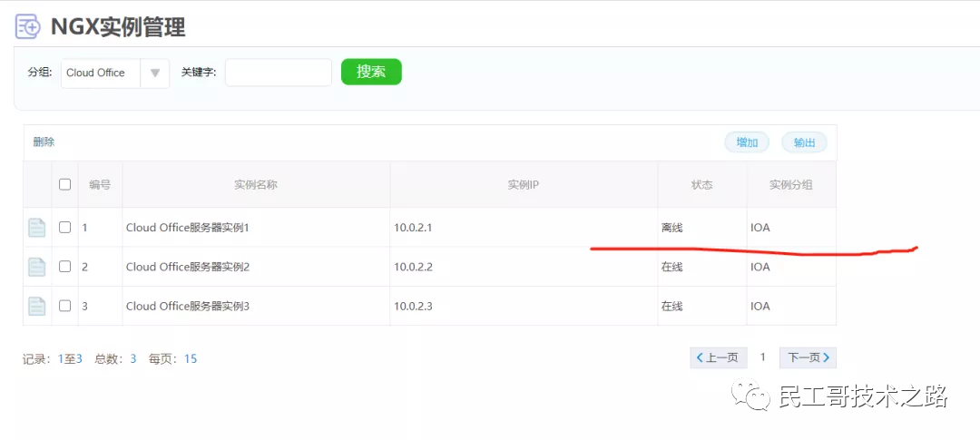The height and width of the screenshot is (440, 980).
Task: Click the 输出 button
Action: (x=804, y=142)
